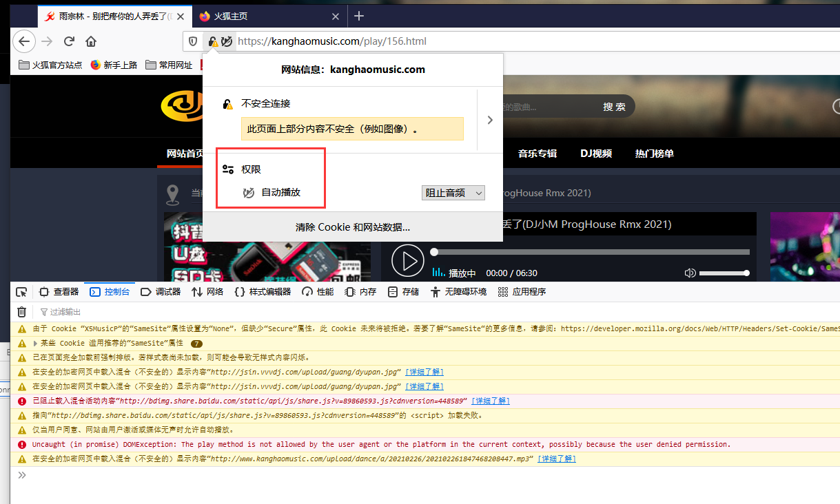Click the 网站首页 navigation item
The image size is (840, 504).
coord(185,154)
